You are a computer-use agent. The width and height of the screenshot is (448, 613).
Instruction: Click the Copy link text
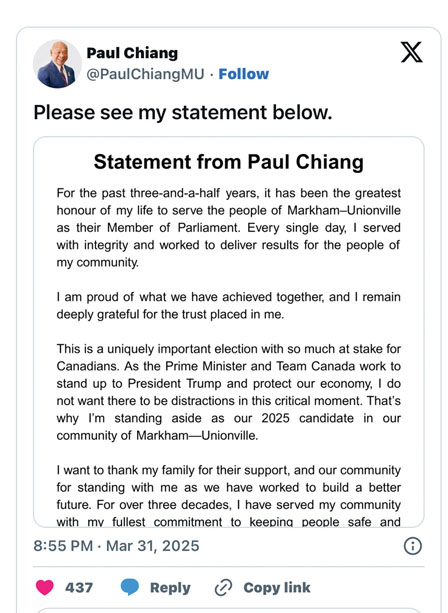pos(277,587)
